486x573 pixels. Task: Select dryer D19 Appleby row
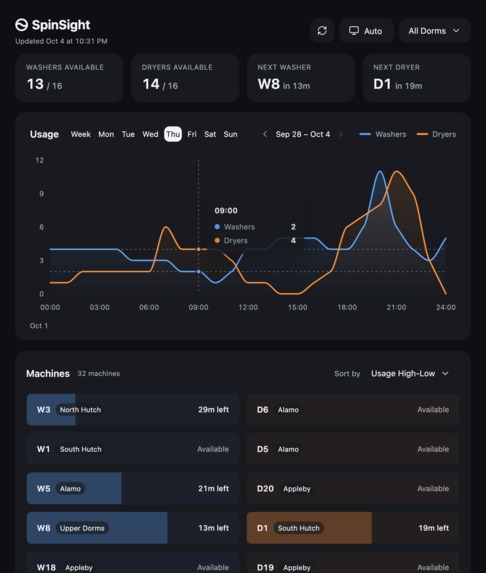click(x=353, y=563)
